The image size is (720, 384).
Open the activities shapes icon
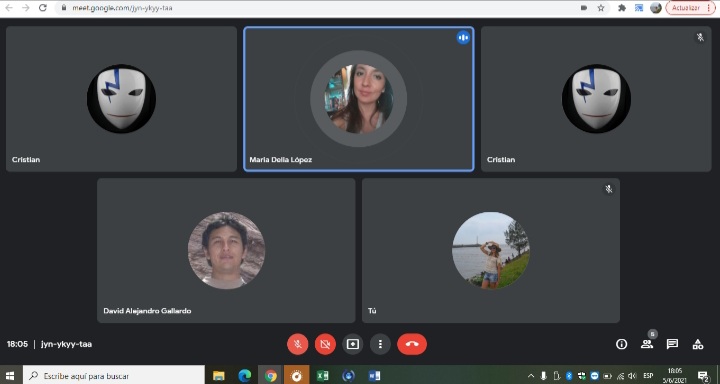698,344
